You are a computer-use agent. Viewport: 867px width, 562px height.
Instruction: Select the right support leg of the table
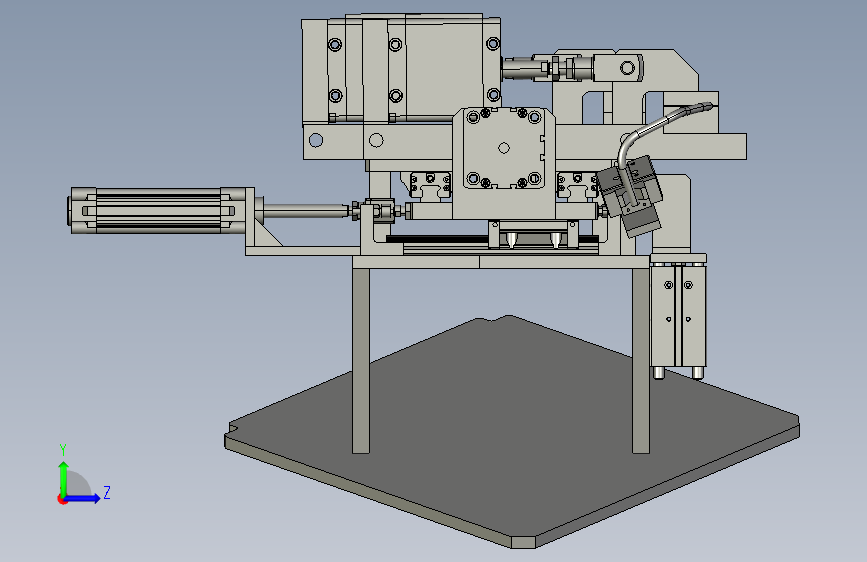click(x=640, y=361)
